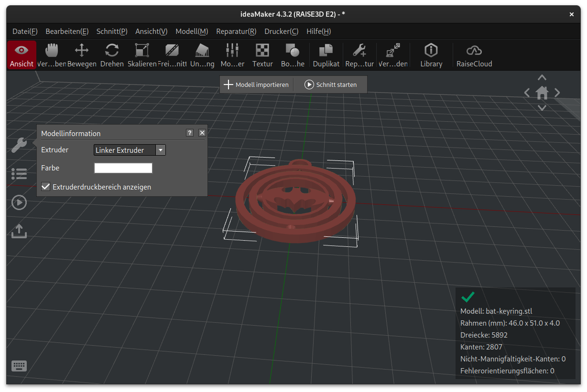Toggle Extruderdruckbereich anzeigen checkbox
The image size is (587, 392).
pyautogui.click(x=46, y=187)
